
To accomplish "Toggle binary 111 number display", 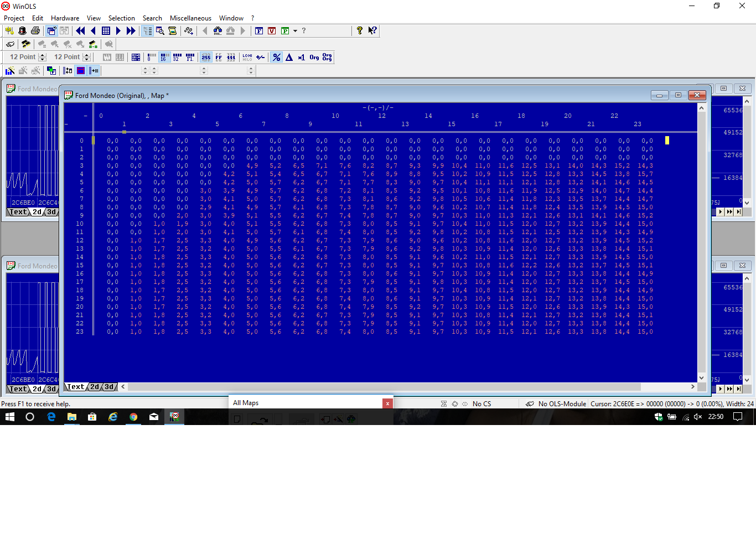I will (231, 57).
